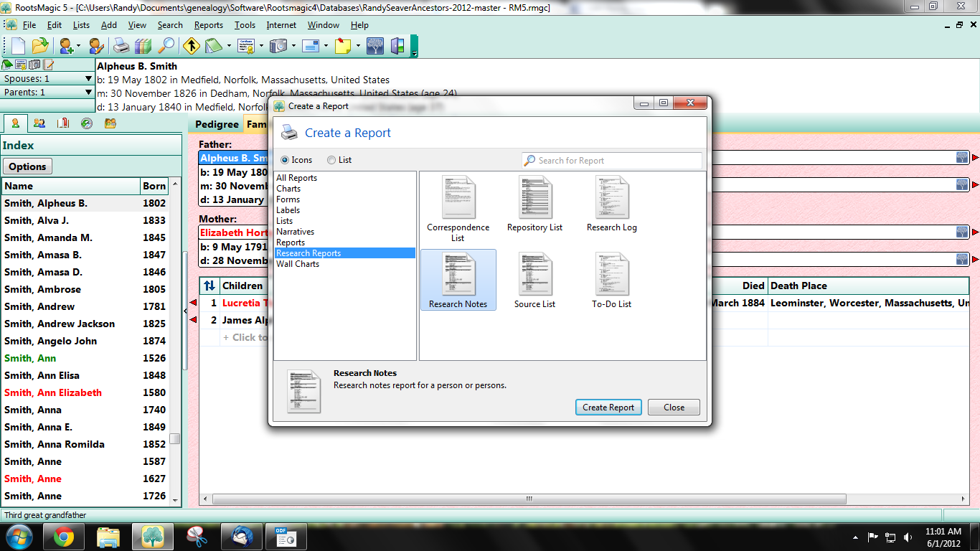Screen dimensions: 980x551
Task: Select Smith, Ann Elizabeth in Index
Action: 85,392
